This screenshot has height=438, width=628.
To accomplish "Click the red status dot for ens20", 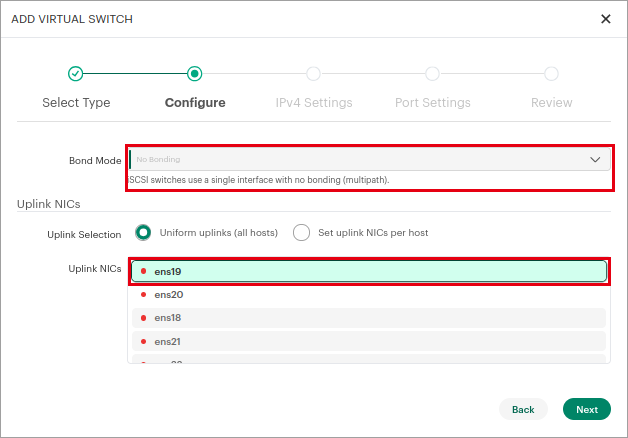I will 143,295.
